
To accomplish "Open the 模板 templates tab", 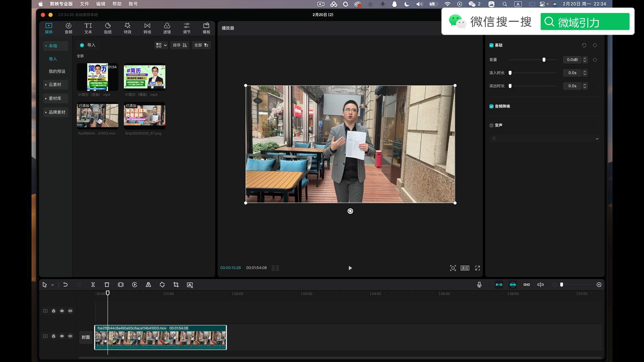I will [x=206, y=28].
